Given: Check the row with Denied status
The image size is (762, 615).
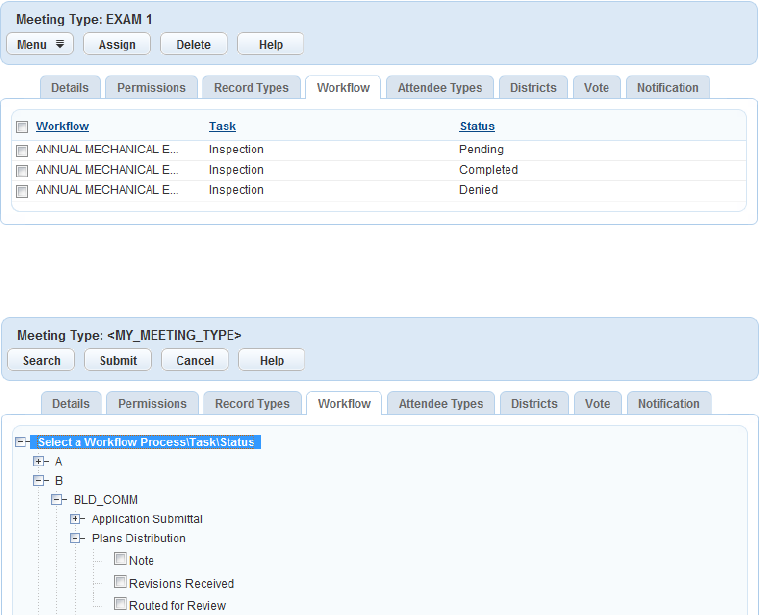Looking at the screenshot, I should [22, 191].
